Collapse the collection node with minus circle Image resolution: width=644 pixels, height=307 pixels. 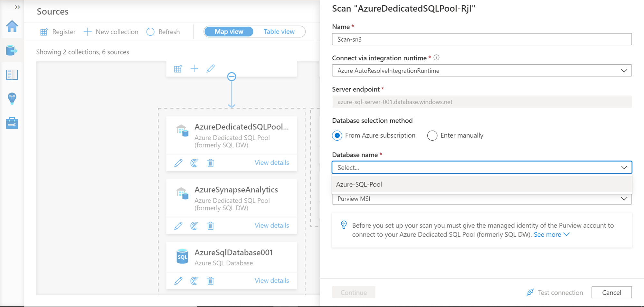click(x=232, y=77)
